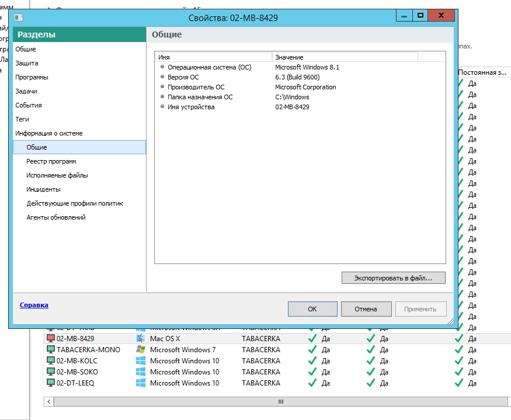
Task: Click the Отмена button
Action: (366, 309)
